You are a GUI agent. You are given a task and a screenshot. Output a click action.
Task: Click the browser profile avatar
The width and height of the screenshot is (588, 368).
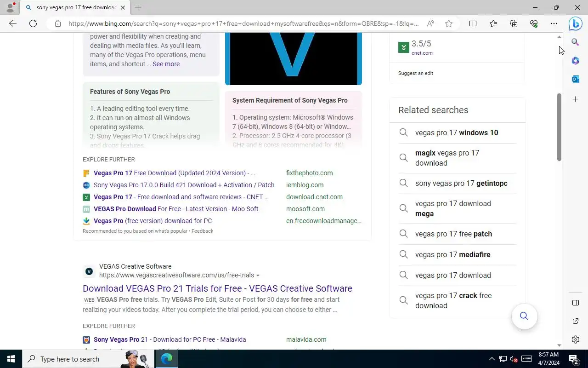tap(10, 7)
